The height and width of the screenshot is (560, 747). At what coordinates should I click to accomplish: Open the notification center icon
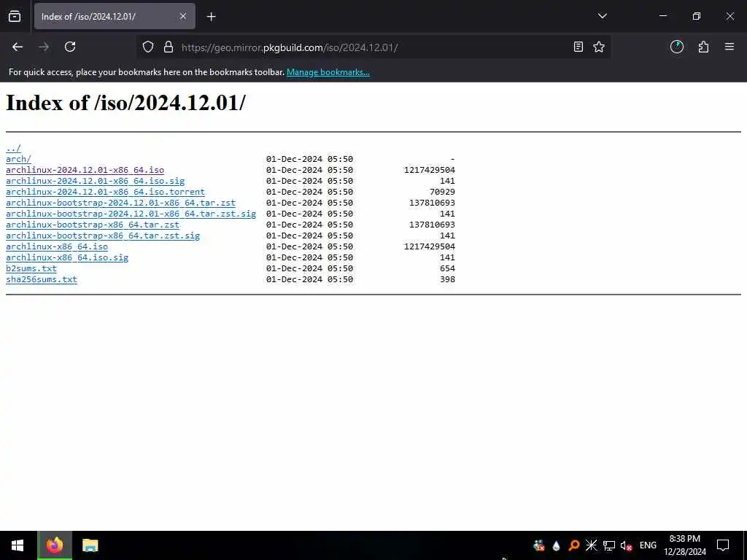[723, 545]
